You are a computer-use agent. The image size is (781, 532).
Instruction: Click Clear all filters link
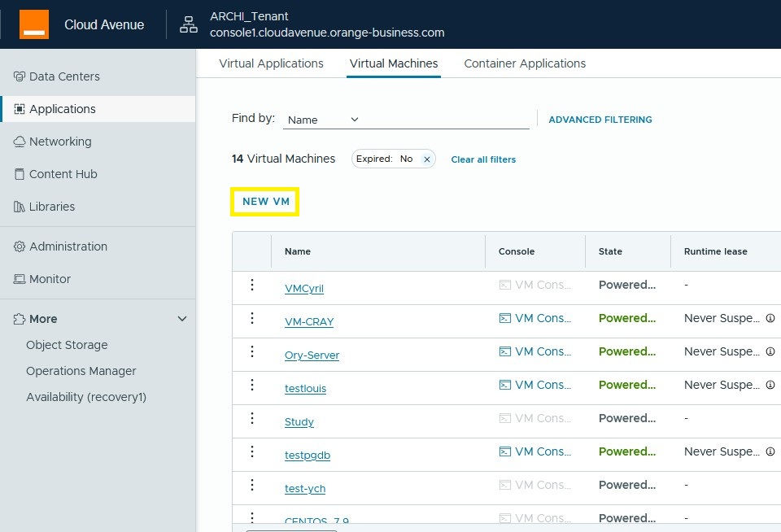483,159
